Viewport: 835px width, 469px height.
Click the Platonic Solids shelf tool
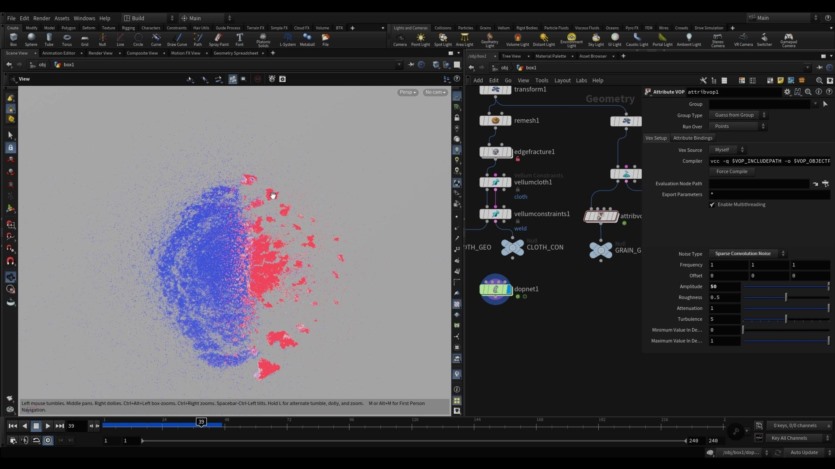coord(263,40)
